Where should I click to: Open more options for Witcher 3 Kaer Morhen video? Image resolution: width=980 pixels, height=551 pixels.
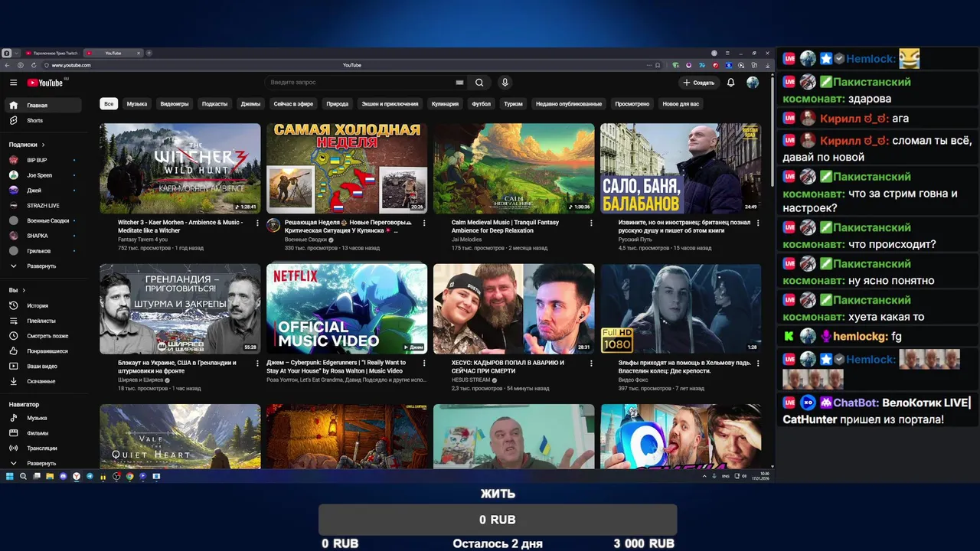tap(257, 223)
